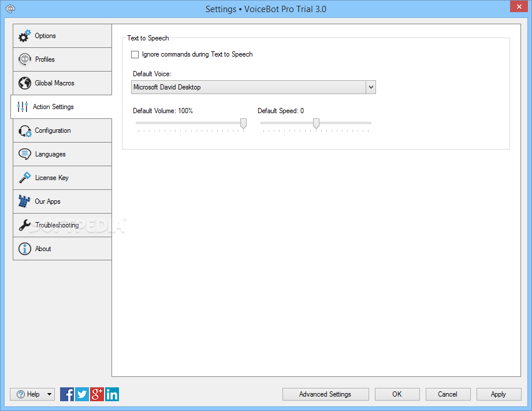
Task: Click the About info icon
Action: pos(25,249)
